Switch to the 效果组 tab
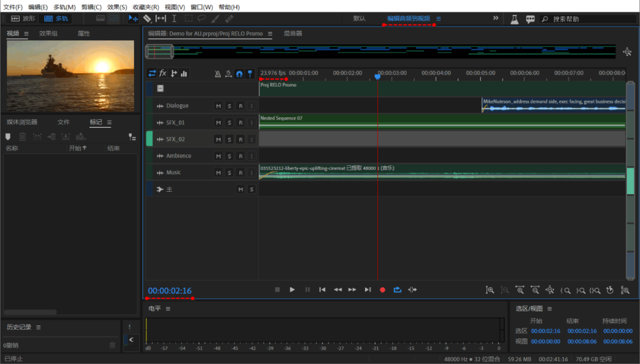Screen dimensions: 640x364 [x=48, y=33]
